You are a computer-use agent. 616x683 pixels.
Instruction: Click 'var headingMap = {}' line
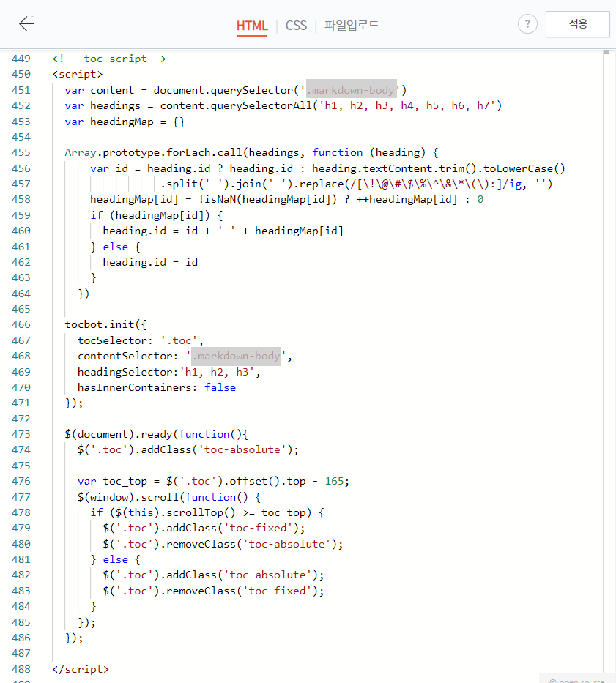[x=125, y=122]
